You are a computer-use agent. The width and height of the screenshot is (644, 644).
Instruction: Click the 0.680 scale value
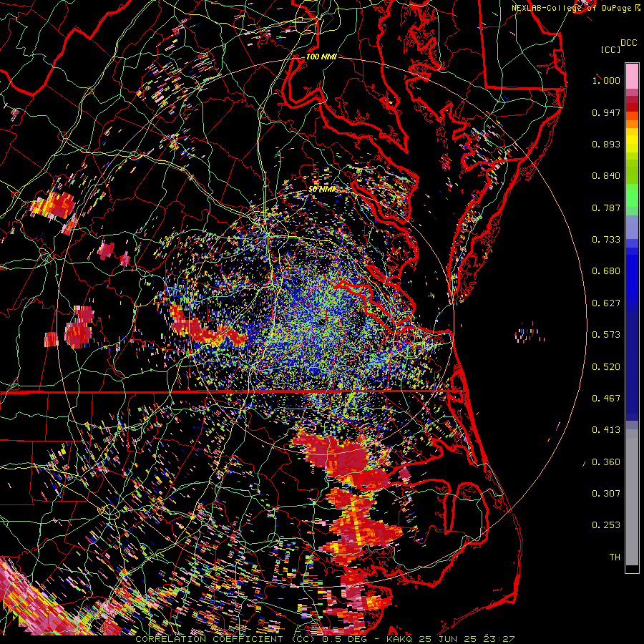click(x=606, y=271)
